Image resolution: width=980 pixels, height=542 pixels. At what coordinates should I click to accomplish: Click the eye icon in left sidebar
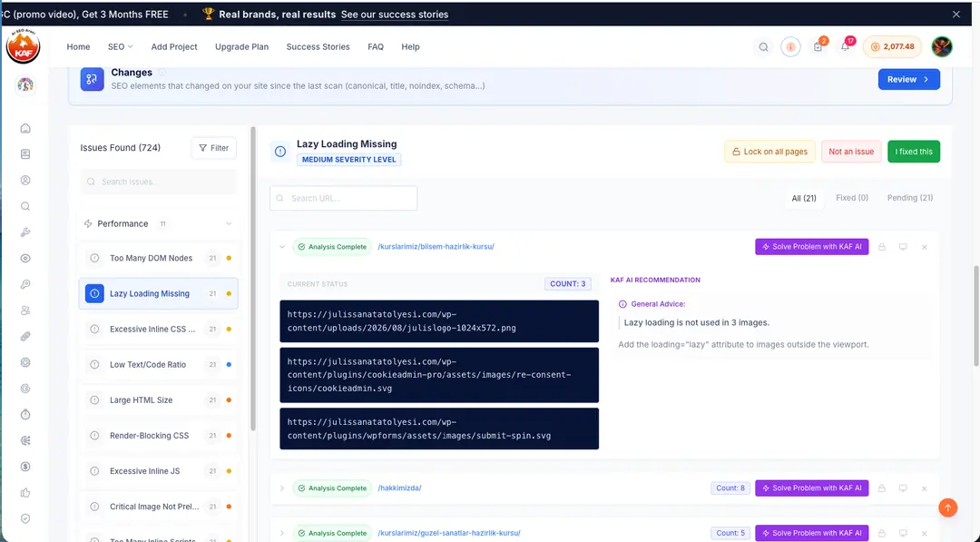pyautogui.click(x=25, y=258)
